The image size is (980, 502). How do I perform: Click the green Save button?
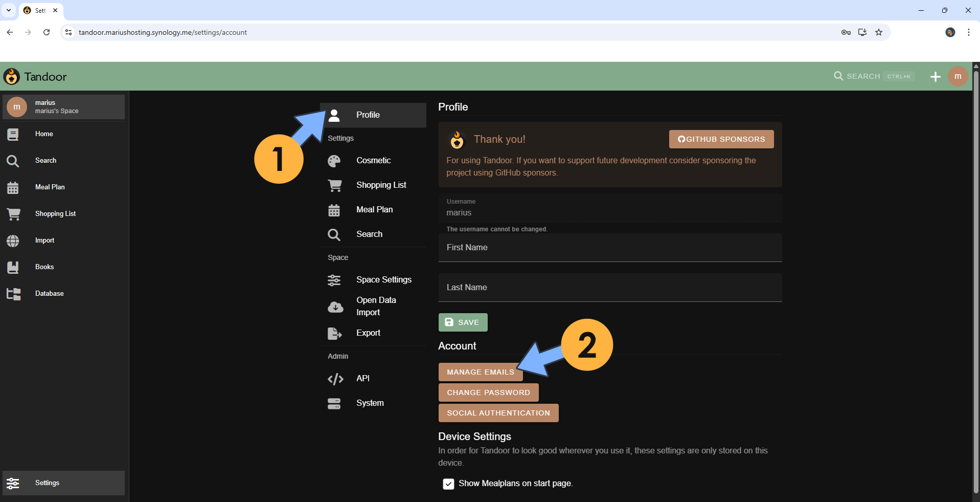coord(463,322)
